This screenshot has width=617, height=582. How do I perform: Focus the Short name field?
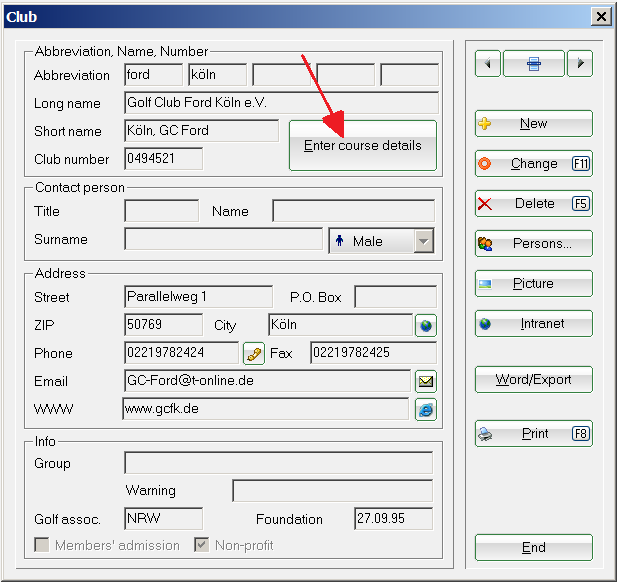click(x=201, y=131)
